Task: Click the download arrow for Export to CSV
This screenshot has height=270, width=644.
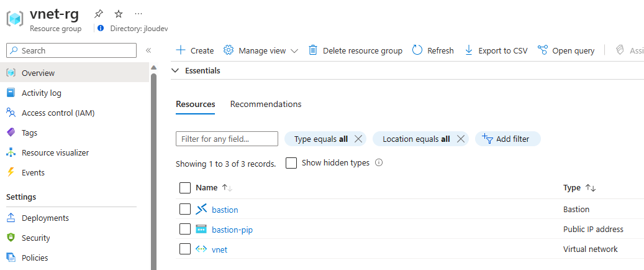Action: (x=469, y=50)
